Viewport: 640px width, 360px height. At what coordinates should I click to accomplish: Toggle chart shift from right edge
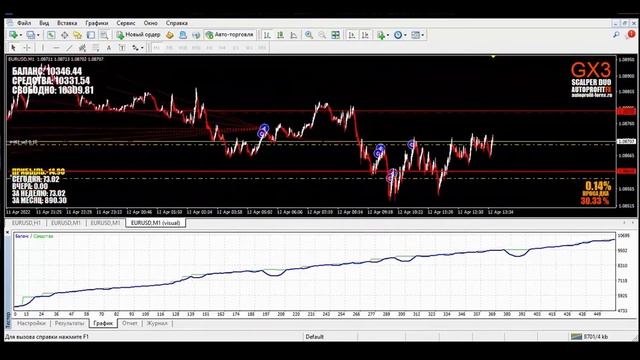365,35
